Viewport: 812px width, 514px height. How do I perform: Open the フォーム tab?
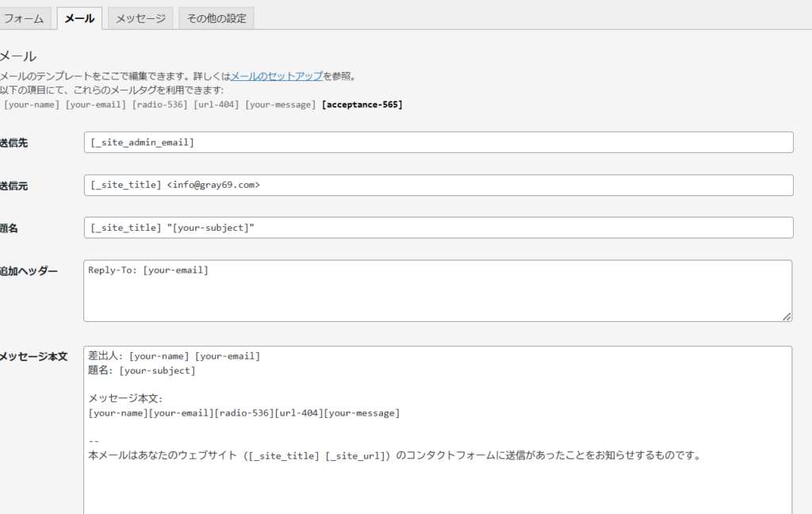tap(24, 18)
